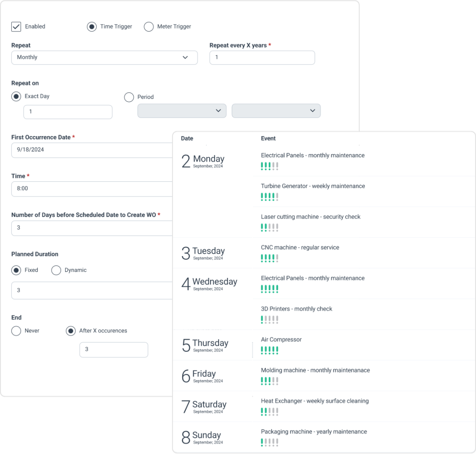The width and height of the screenshot is (476, 454).
Task: Click the indicator beside Heat Exchanger weekly surface cleaning
Action: click(x=270, y=411)
